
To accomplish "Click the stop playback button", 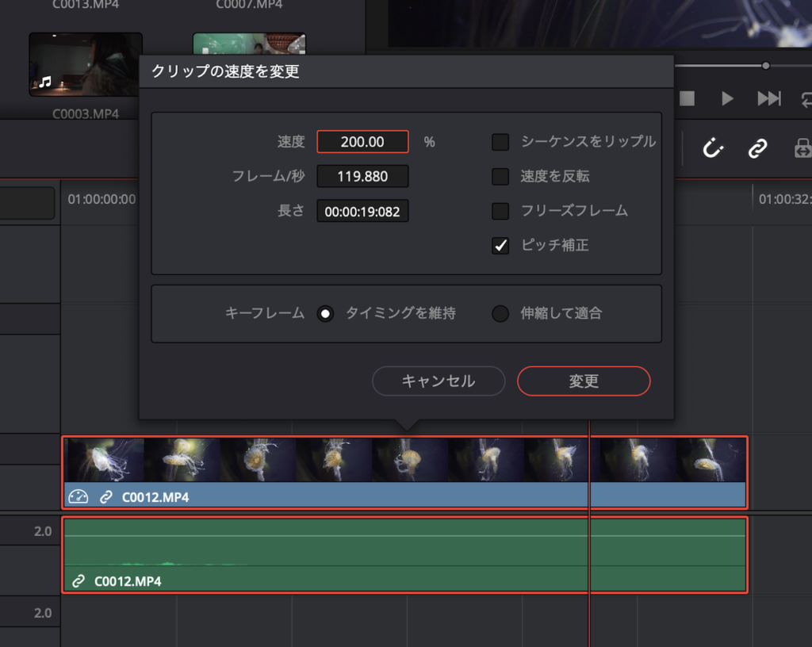I will [687, 98].
